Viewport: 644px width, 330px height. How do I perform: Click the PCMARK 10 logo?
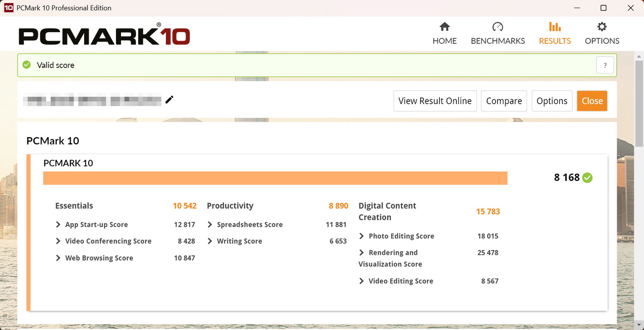(104, 34)
